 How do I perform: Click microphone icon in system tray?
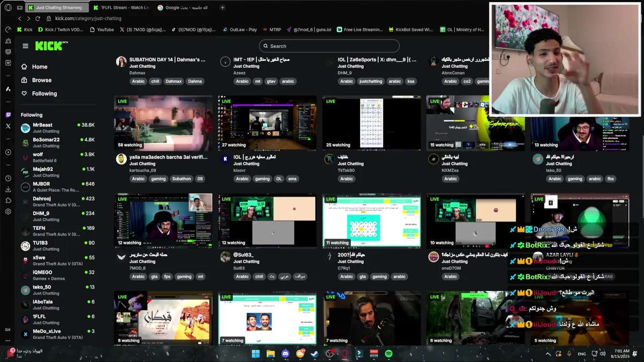click(x=569, y=354)
